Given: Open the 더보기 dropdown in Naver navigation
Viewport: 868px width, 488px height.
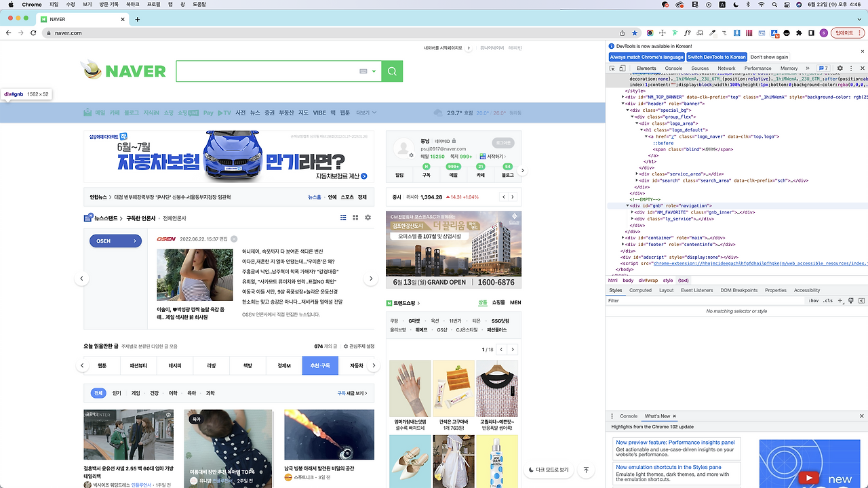Looking at the screenshot, I should click(x=361, y=113).
